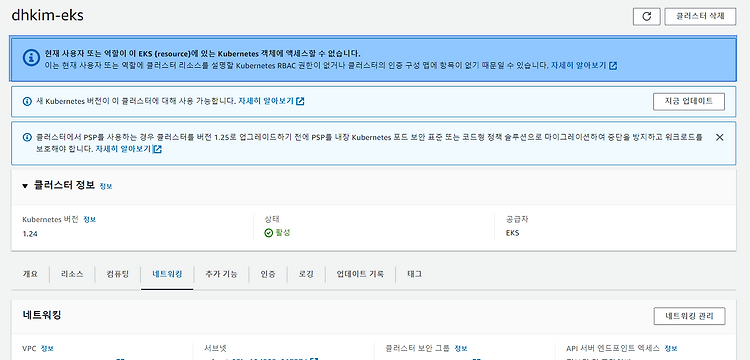Click the Kubernetes version value 1.24
The width and height of the screenshot is (750, 360).
pyautogui.click(x=30, y=234)
